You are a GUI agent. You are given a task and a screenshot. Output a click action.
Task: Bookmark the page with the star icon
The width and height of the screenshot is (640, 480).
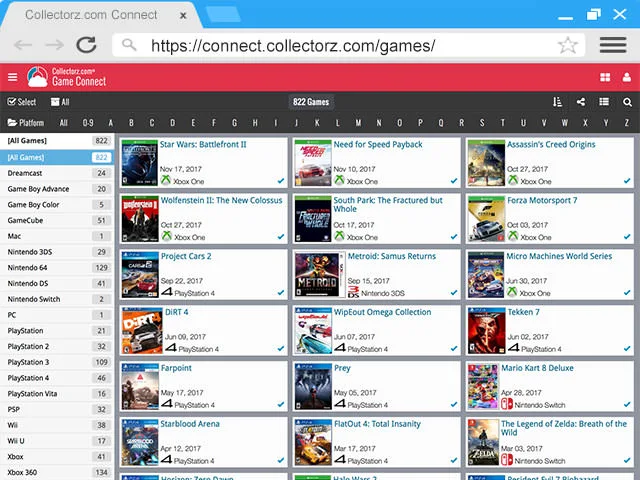[568, 45]
